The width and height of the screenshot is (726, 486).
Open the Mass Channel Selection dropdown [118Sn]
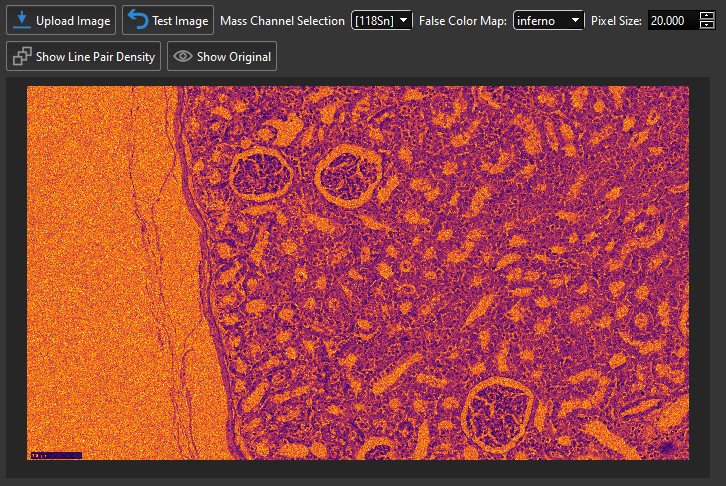click(x=382, y=20)
